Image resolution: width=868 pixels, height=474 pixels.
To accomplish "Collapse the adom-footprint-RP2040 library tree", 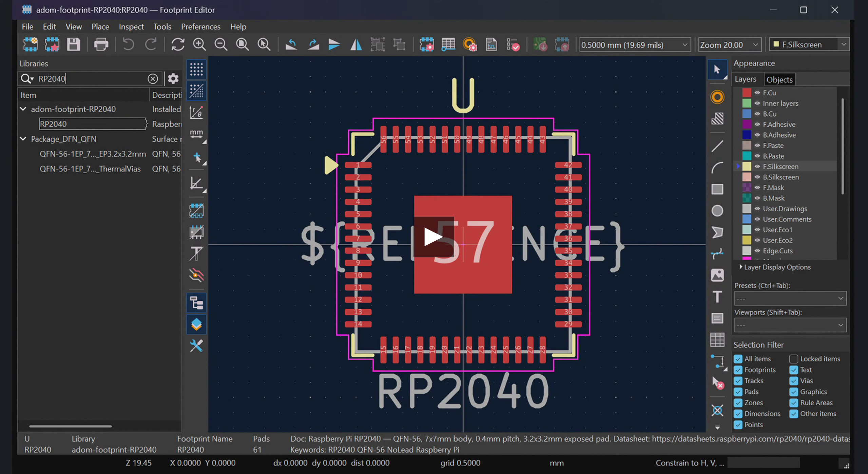I will [23, 109].
